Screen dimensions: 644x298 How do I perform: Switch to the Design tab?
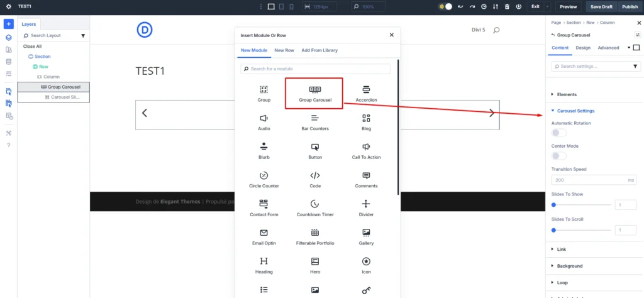[583, 48]
